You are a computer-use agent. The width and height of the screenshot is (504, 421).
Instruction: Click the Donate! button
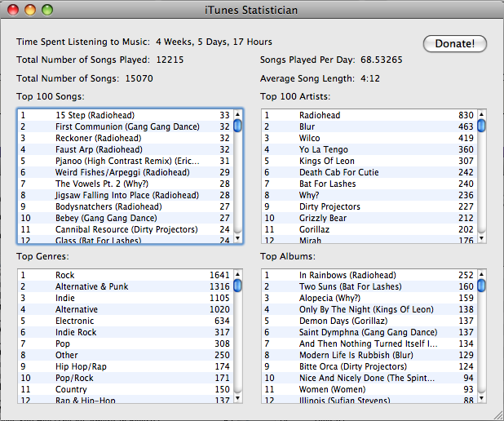point(455,43)
